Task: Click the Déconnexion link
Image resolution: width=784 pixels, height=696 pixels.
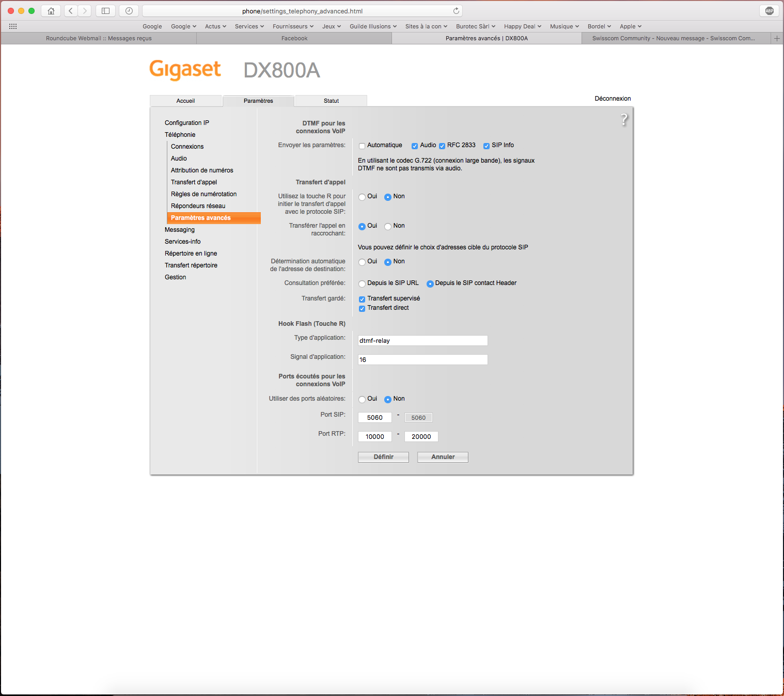Action: pos(613,99)
